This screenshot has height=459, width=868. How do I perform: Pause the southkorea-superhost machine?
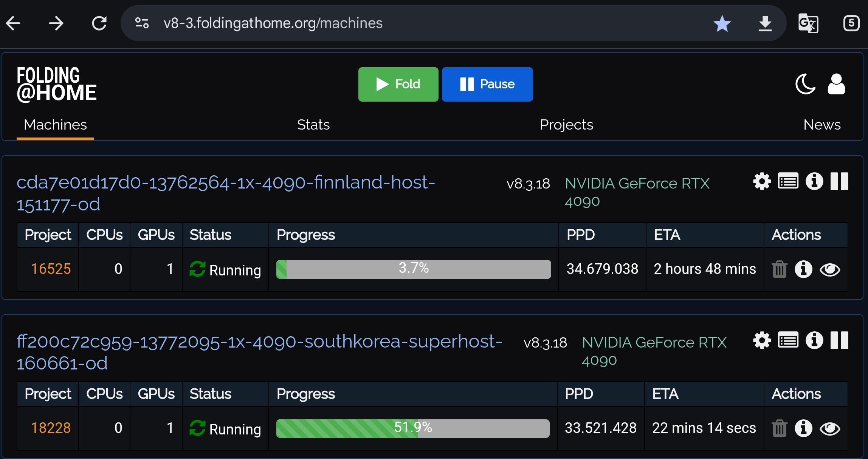(x=839, y=340)
